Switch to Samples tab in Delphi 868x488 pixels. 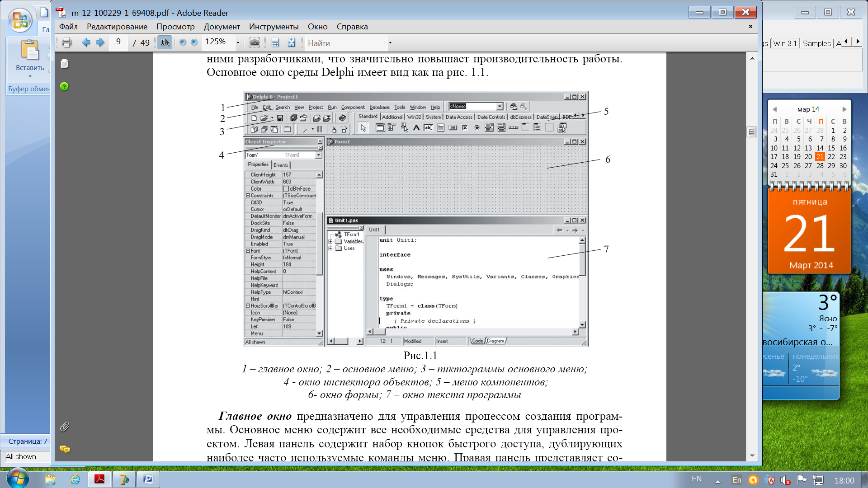(x=816, y=43)
